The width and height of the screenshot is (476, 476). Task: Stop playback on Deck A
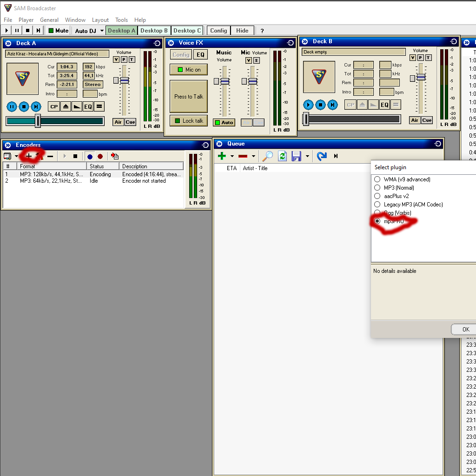pyautogui.click(x=24, y=106)
